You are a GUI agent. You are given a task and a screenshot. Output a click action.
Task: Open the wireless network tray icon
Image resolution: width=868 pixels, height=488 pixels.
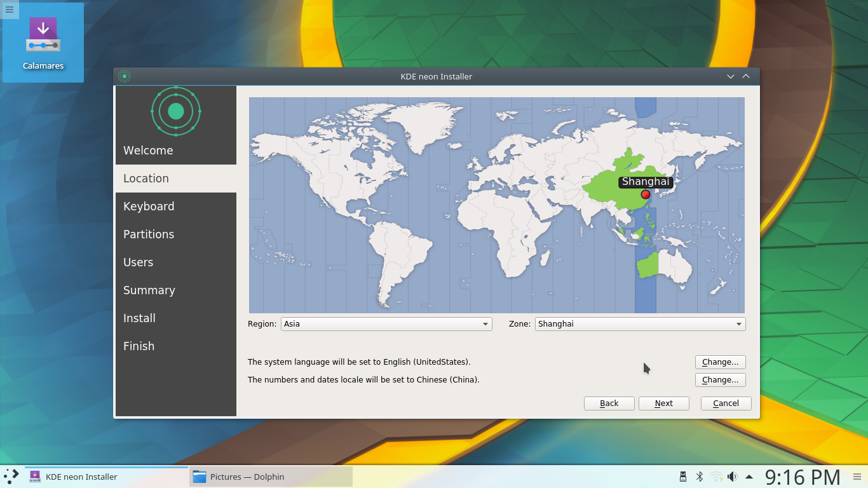pos(716,477)
